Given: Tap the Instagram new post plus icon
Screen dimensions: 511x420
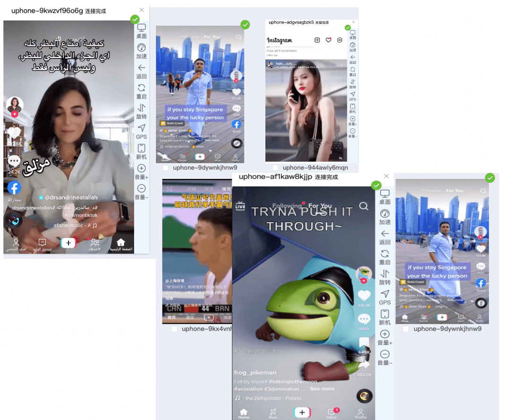Looking at the screenshot, I should pos(317,41).
